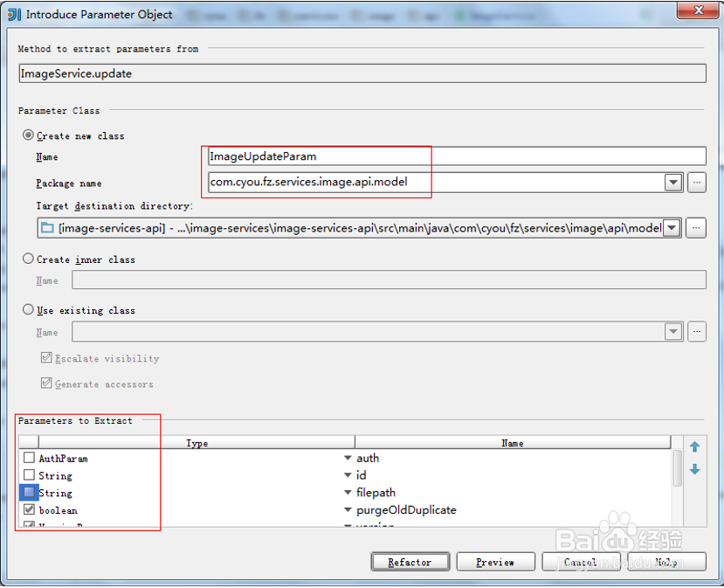Expand the Target destination directory dropdown arrow

(x=672, y=228)
